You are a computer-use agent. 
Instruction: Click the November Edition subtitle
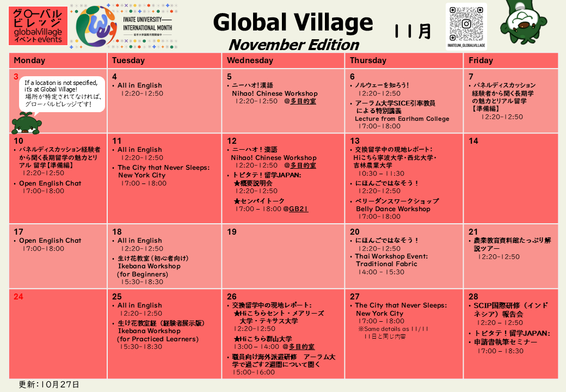tap(293, 45)
